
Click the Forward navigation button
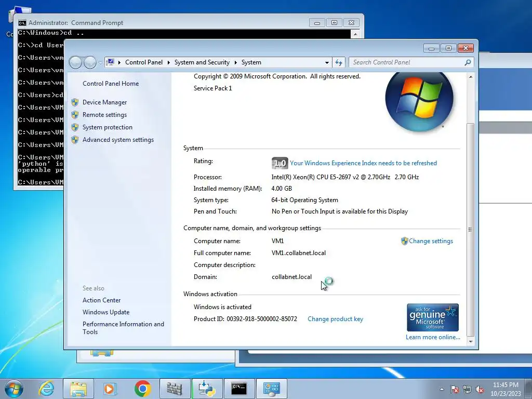pyautogui.click(x=90, y=62)
